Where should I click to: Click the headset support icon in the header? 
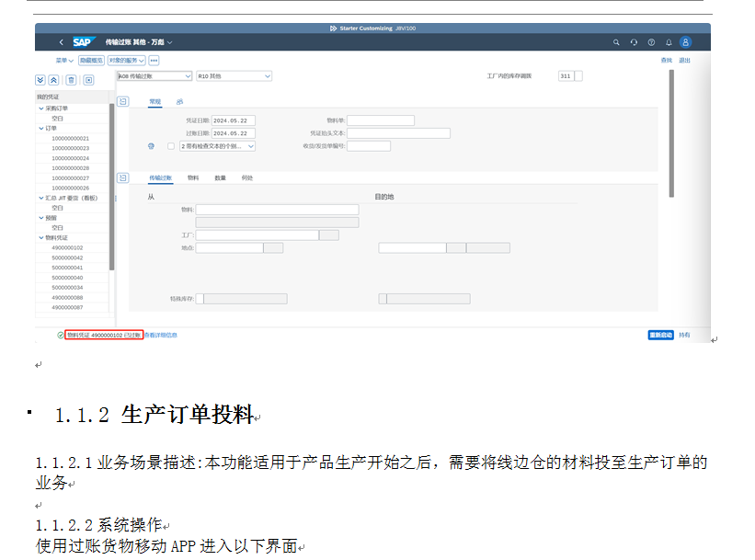(634, 42)
